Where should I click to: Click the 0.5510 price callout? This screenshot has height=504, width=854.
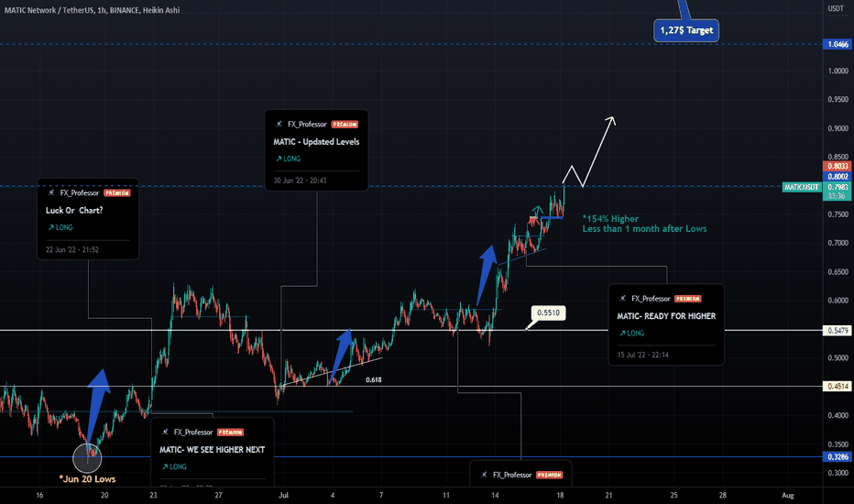tap(549, 312)
